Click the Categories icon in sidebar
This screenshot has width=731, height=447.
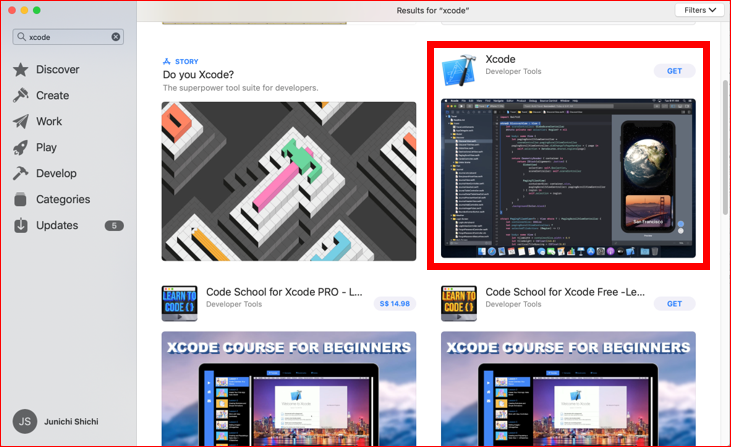tap(21, 199)
